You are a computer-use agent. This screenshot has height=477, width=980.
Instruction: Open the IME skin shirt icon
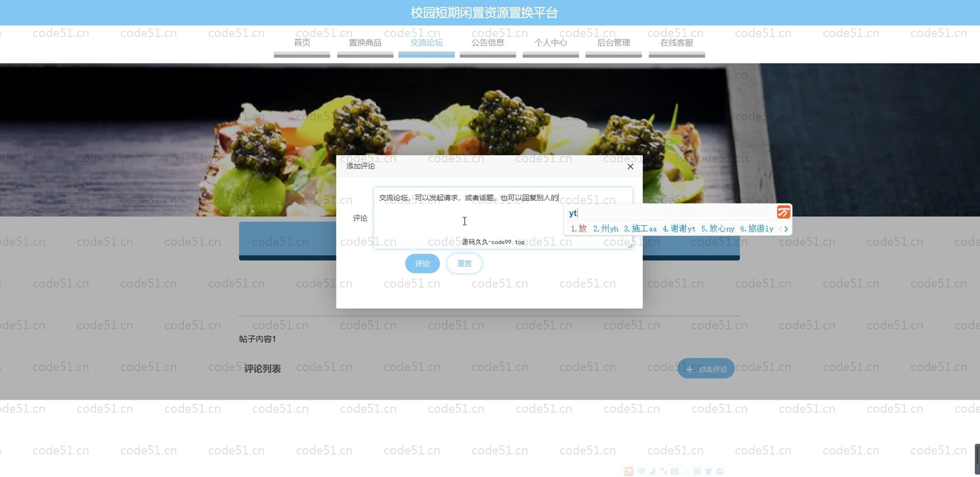click(708, 472)
